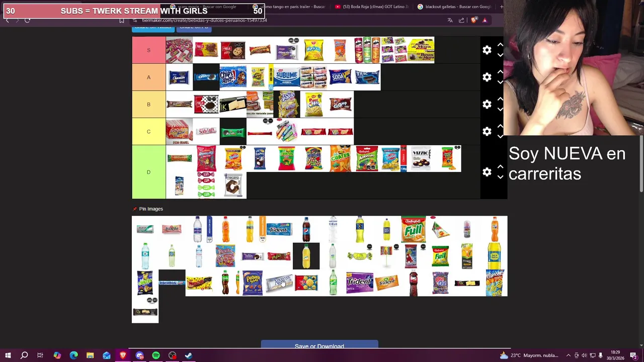644x362 pixels.
Task: Open Discord from taskbar
Action: point(139,355)
